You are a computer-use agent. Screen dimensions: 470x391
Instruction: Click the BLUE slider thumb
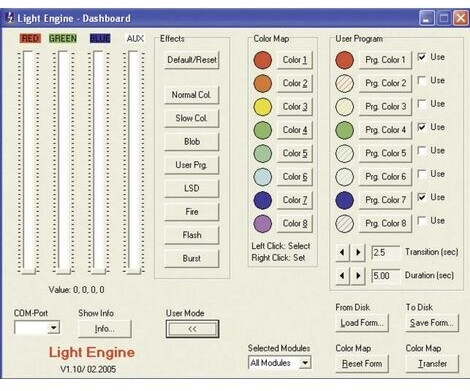click(99, 271)
